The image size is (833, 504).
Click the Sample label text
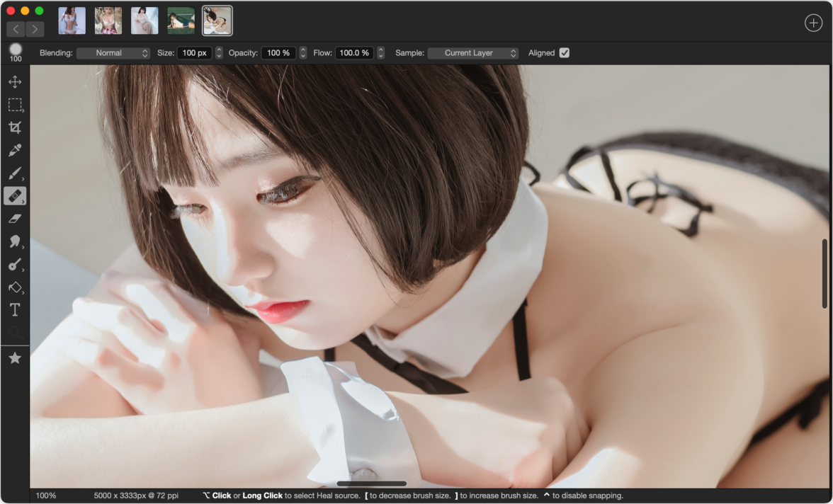tap(409, 52)
